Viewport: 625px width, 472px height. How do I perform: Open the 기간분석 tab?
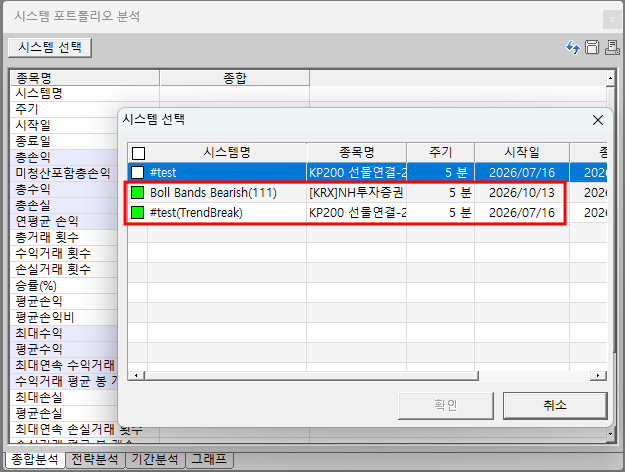point(155,459)
